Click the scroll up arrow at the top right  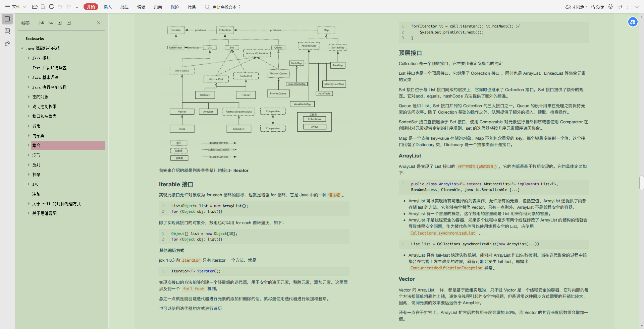(641, 16)
